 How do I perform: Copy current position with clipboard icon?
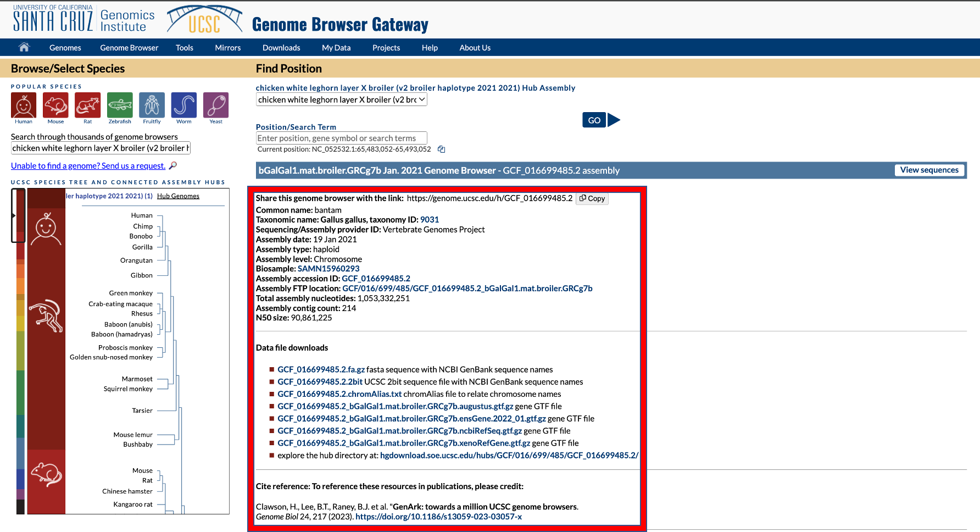click(441, 149)
